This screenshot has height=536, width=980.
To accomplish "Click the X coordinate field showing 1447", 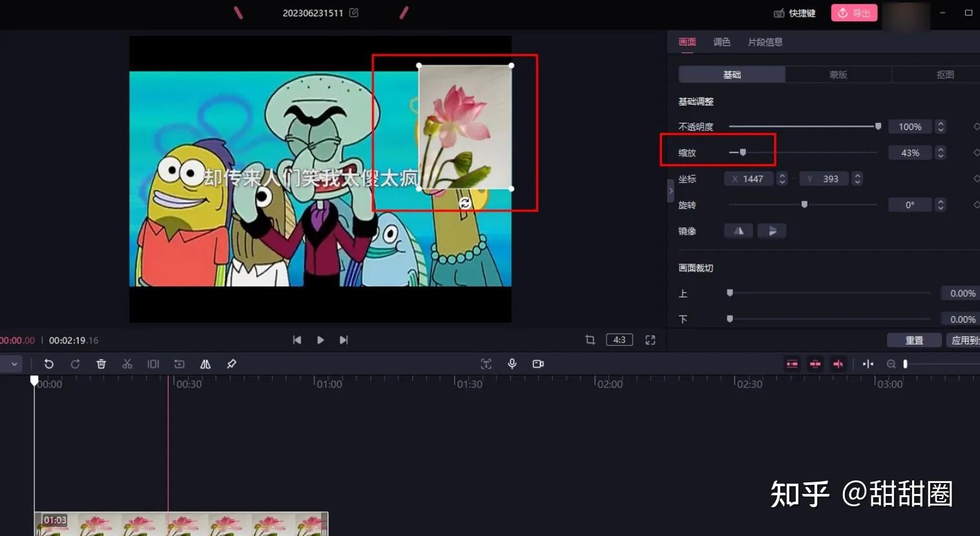I will point(749,178).
